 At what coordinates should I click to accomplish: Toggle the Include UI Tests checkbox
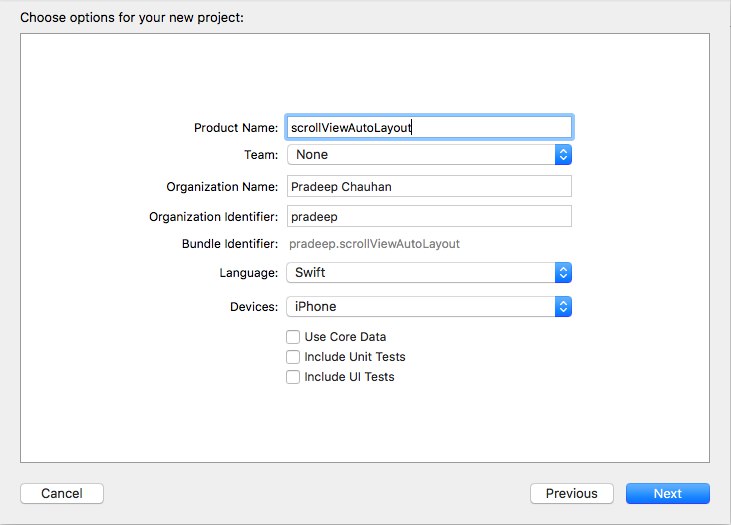[x=293, y=377]
